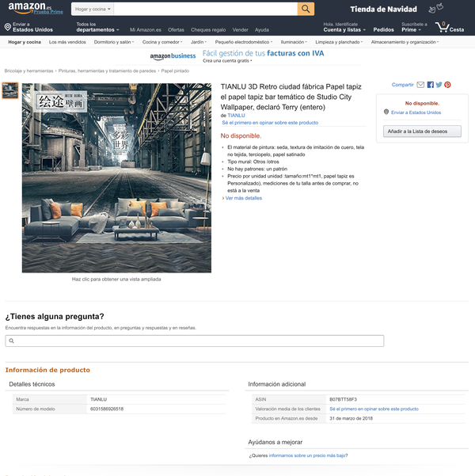Viewport: 475px width, 476px height.
Task: Click review link below the product title
Action: coord(270,123)
